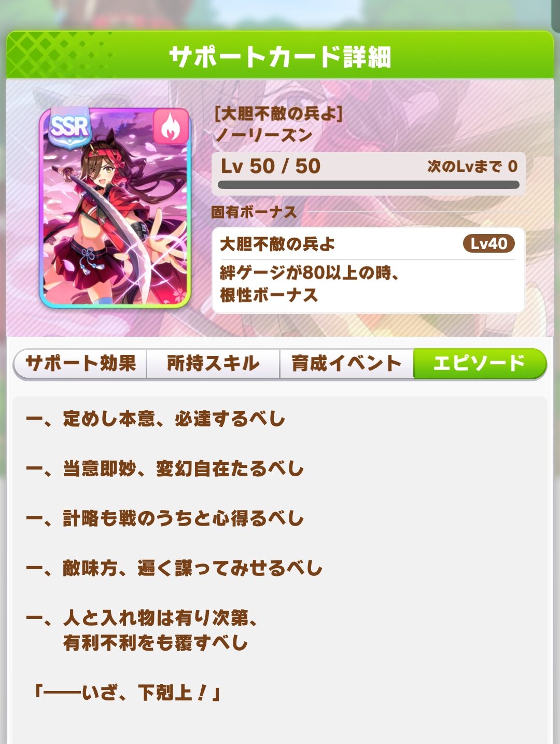Viewport: 560px width, 744px height.
Task: Tap the episode quote いざ、下剋上！
Action: pos(127,693)
